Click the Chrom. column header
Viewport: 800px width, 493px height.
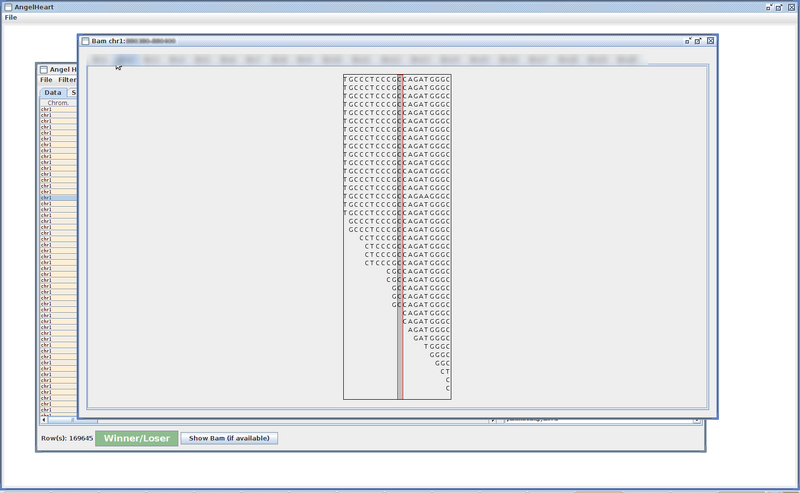(58, 102)
